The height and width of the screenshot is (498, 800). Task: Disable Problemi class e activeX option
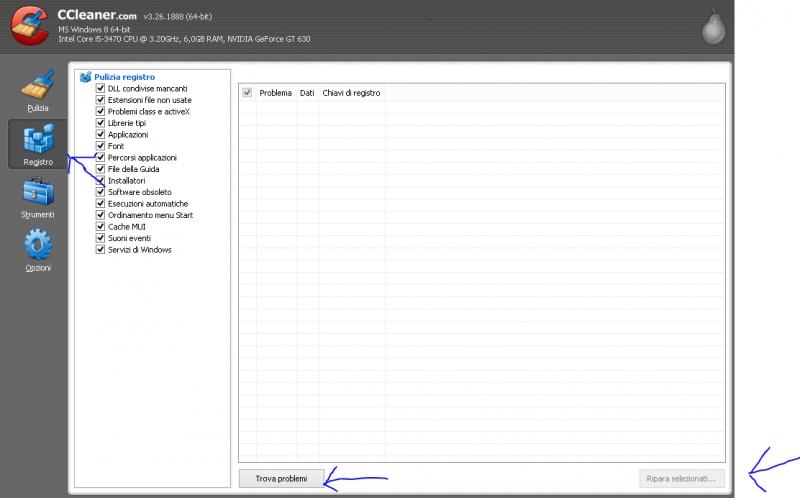(100, 112)
